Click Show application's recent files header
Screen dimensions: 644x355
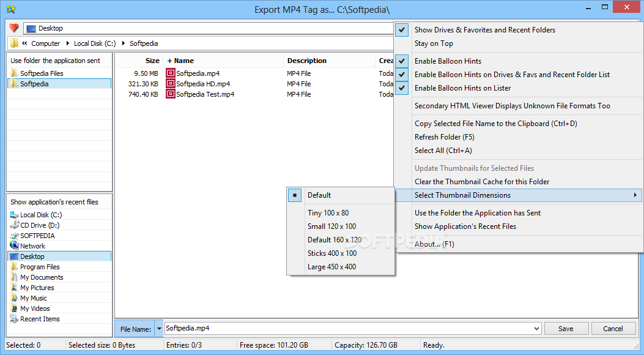coord(59,202)
